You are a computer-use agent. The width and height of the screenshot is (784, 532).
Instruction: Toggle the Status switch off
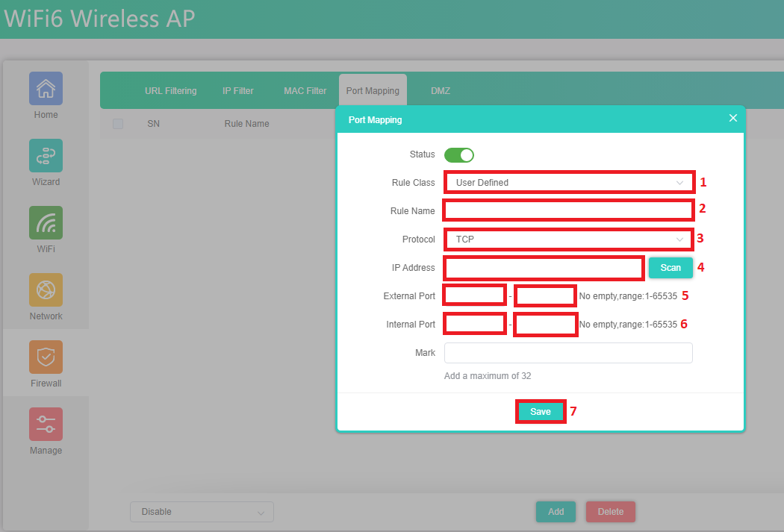(x=458, y=155)
